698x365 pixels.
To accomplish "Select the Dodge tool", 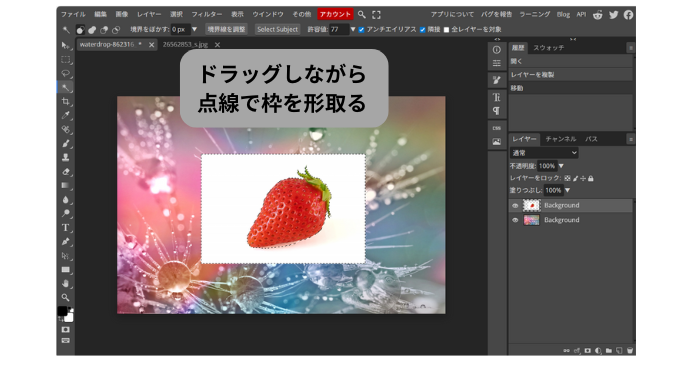I will pyautogui.click(x=65, y=214).
